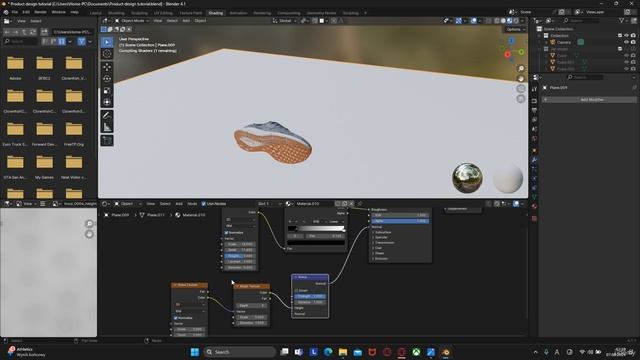640x360 pixels.
Task: Click the green Y axis on navigation gizmo
Action: click(x=521, y=52)
